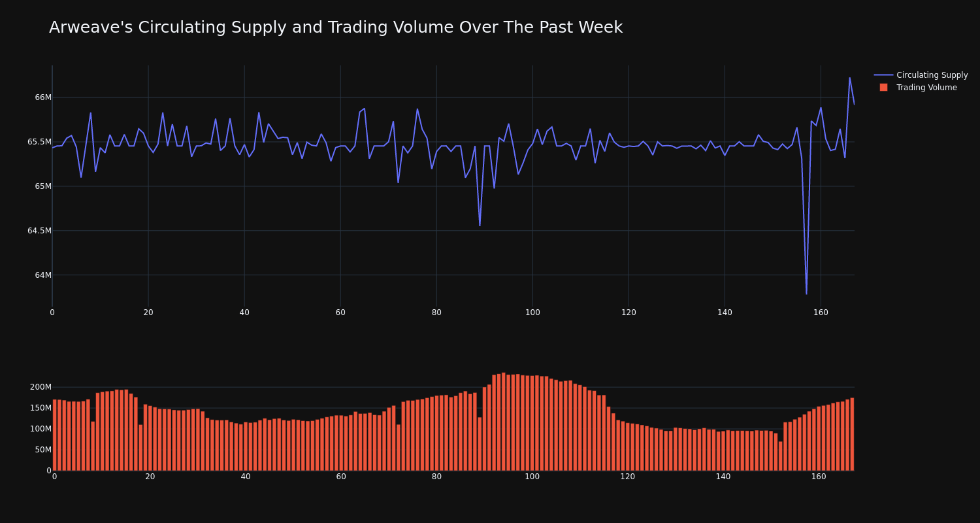980x523 pixels.
Task: Click the blue Circulating Supply legend line
Action: (883, 75)
